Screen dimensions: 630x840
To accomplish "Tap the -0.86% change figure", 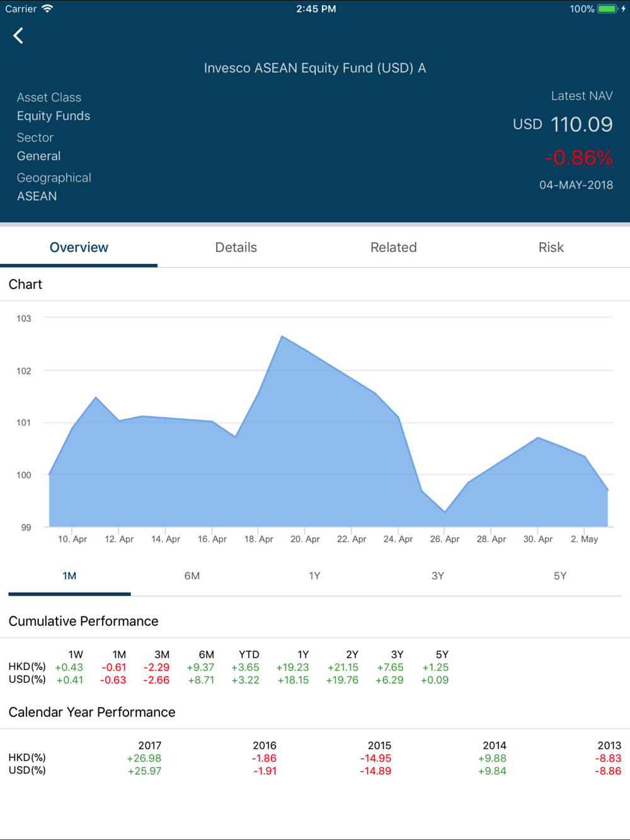I will coord(578,157).
